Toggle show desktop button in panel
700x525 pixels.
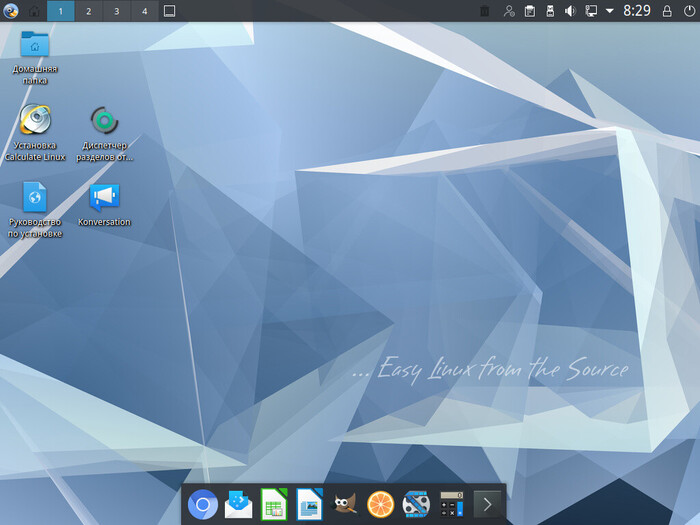pyautogui.click(x=169, y=11)
